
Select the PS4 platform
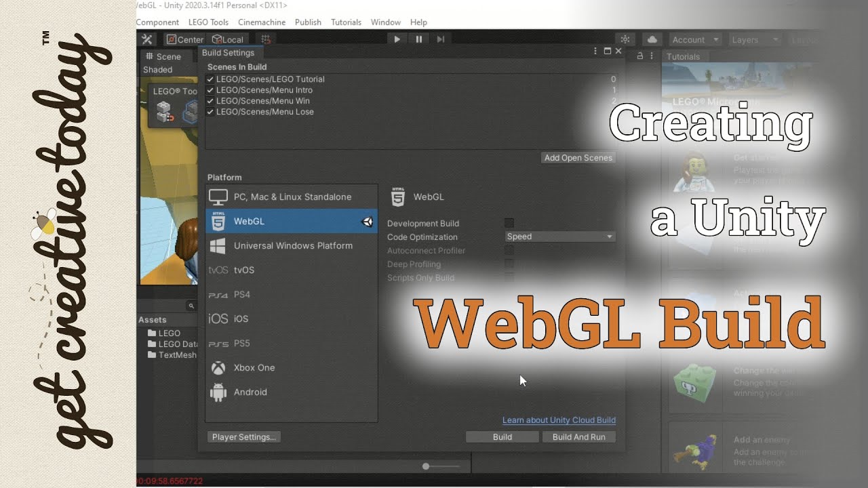[292, 294]
